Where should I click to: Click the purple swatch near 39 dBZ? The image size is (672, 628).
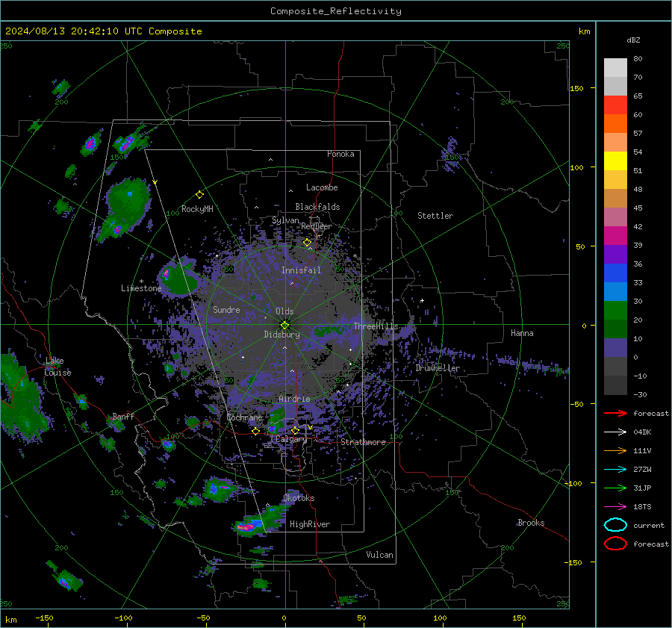(x=615, y=255)
